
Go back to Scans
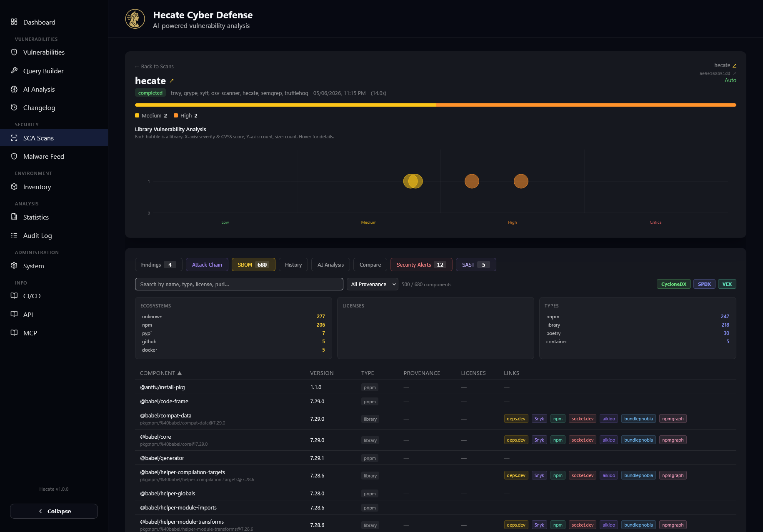pos(154,66)
